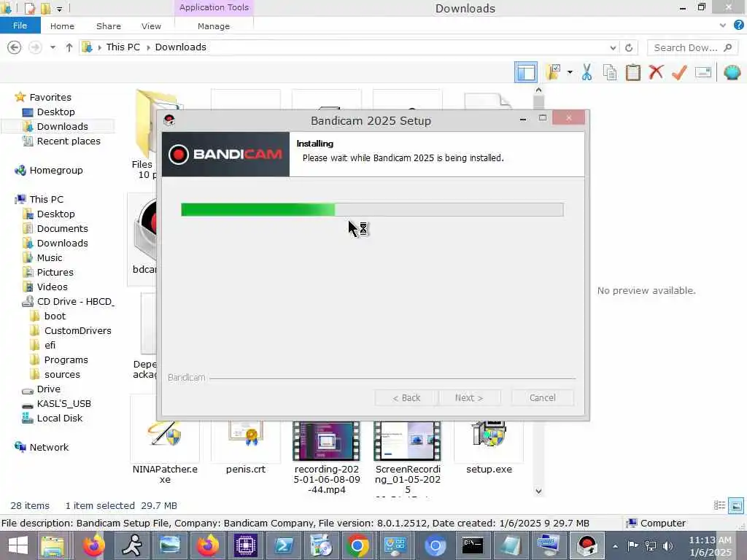Click the red X Delete icon
747x560 pixels.
656,72
